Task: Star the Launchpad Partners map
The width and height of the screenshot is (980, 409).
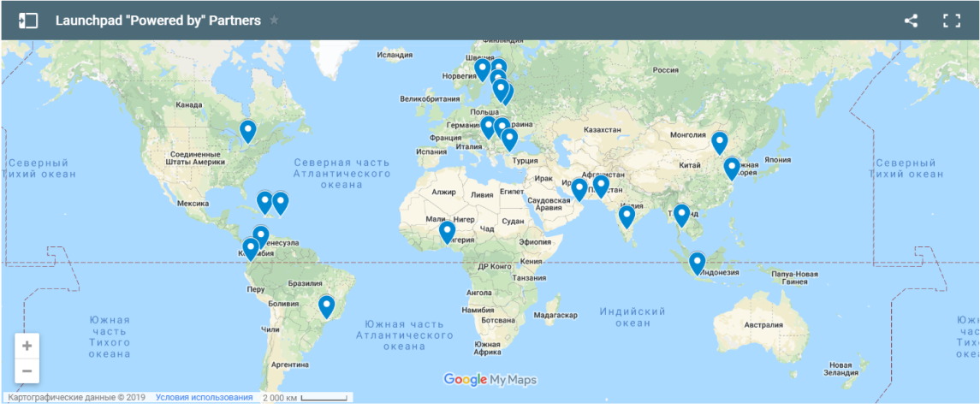Action: [x=274, y=21]
